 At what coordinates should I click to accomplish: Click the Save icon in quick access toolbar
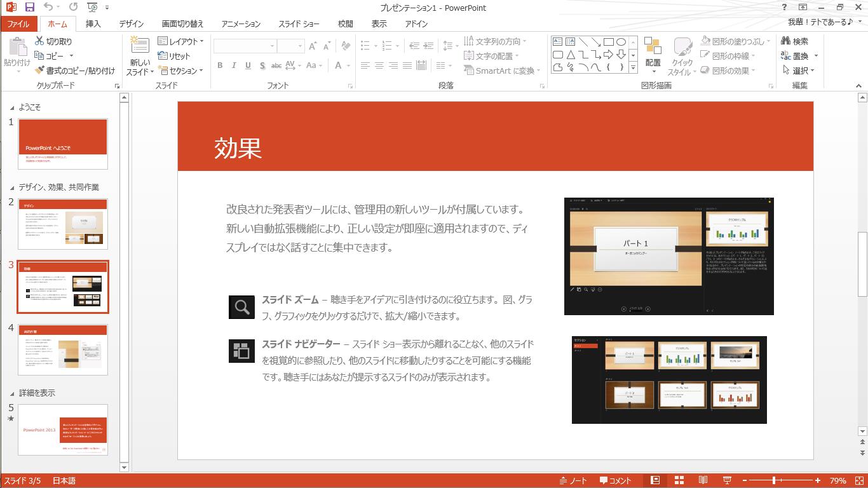point(29,8)
